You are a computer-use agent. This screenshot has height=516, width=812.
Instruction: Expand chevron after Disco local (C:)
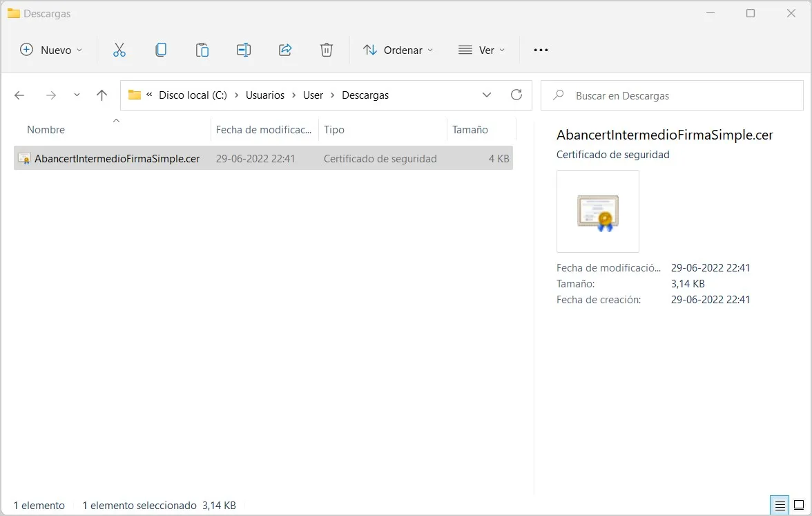click(x=237, y=95)
